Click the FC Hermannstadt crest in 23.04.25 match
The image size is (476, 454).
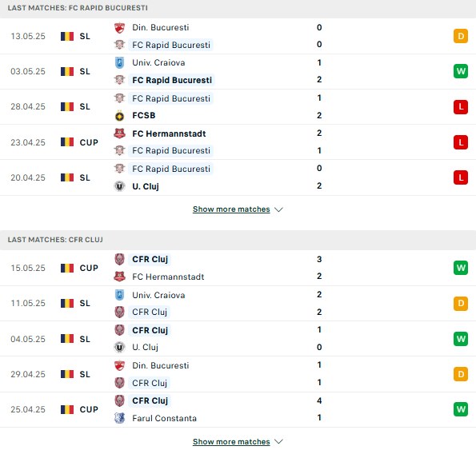point(120,133)
